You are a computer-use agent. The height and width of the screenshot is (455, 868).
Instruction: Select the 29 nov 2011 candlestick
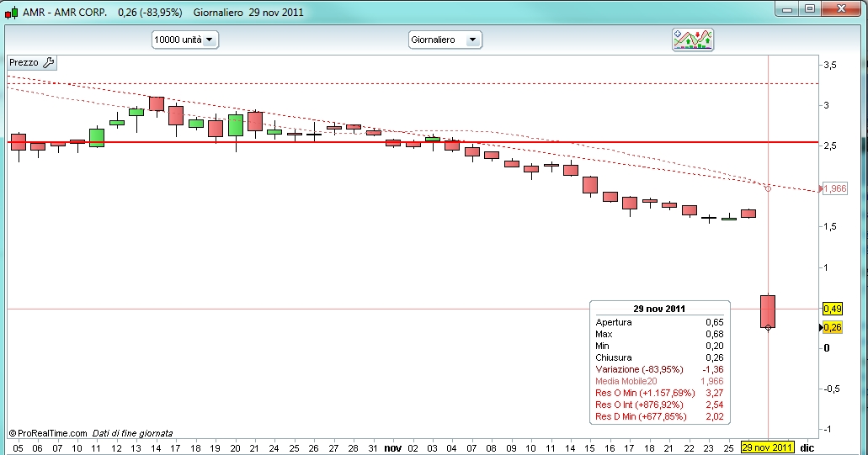coord(768,311)
